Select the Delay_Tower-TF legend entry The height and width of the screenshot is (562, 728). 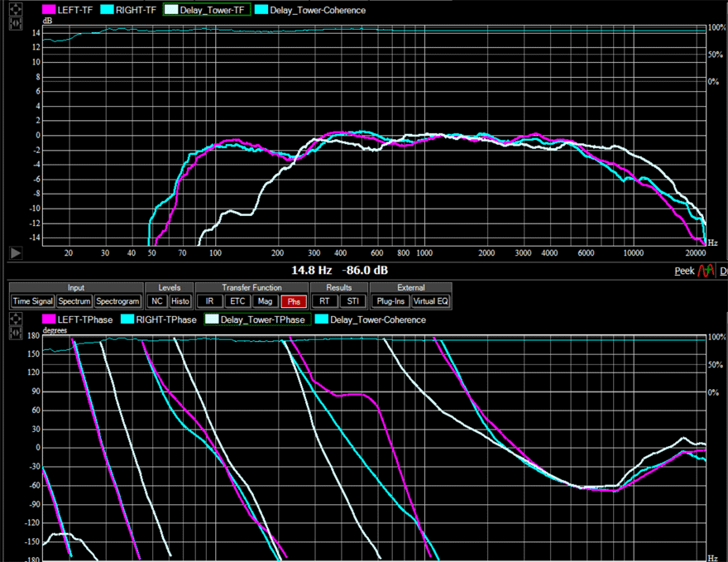[x=207, y=10]
